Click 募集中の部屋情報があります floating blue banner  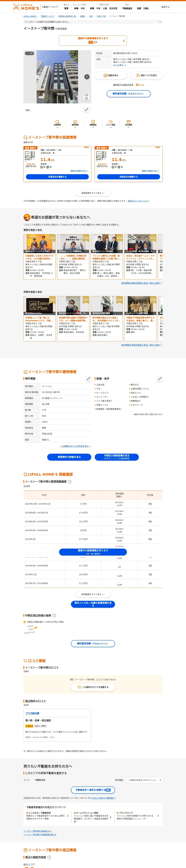pyautogui.click(x=93, y=552)
